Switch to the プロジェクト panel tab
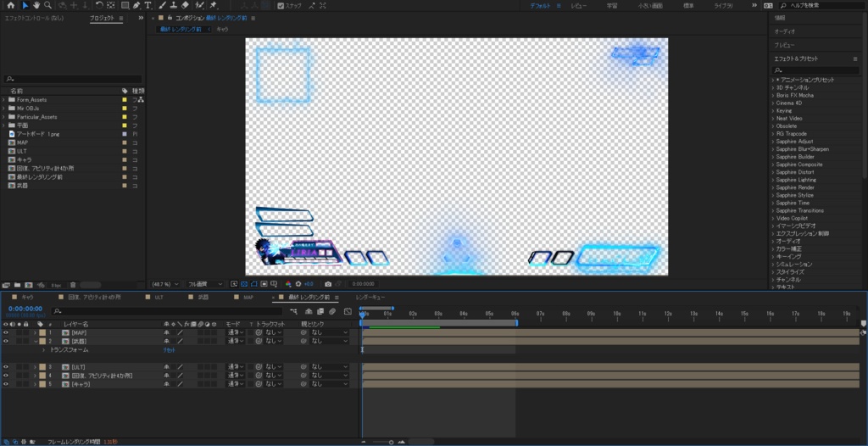Viewport: 868px width, 446px height. click(102, 18)
